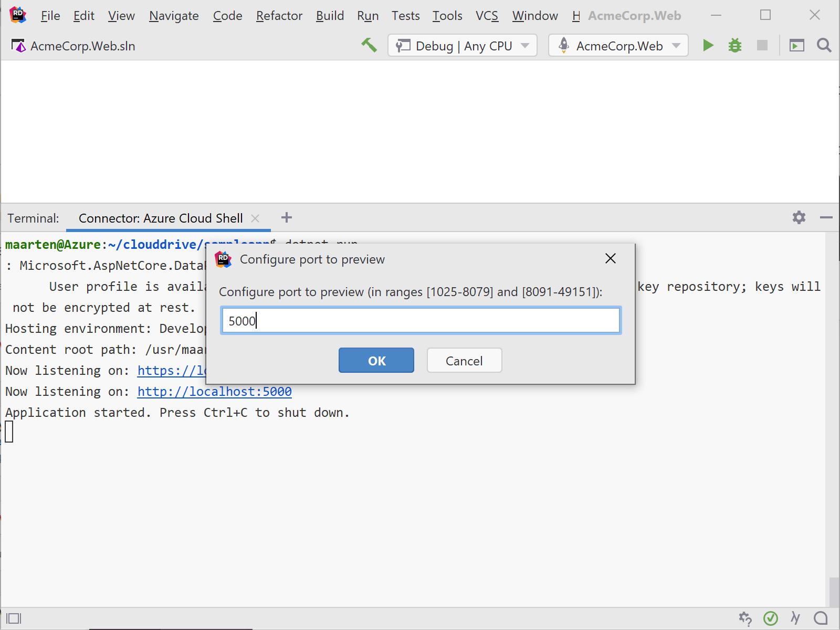
Task: Open the Tests menu
Action: point(406,16)
